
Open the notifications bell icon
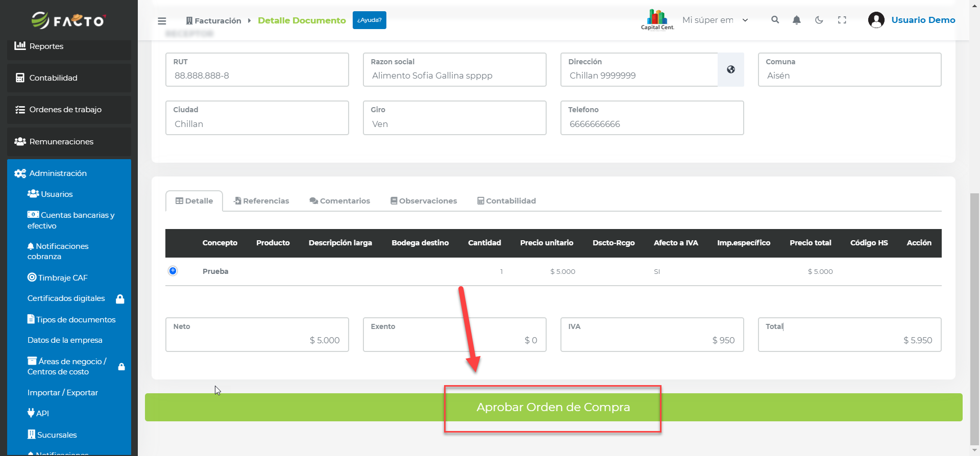(x=796, y=20)
